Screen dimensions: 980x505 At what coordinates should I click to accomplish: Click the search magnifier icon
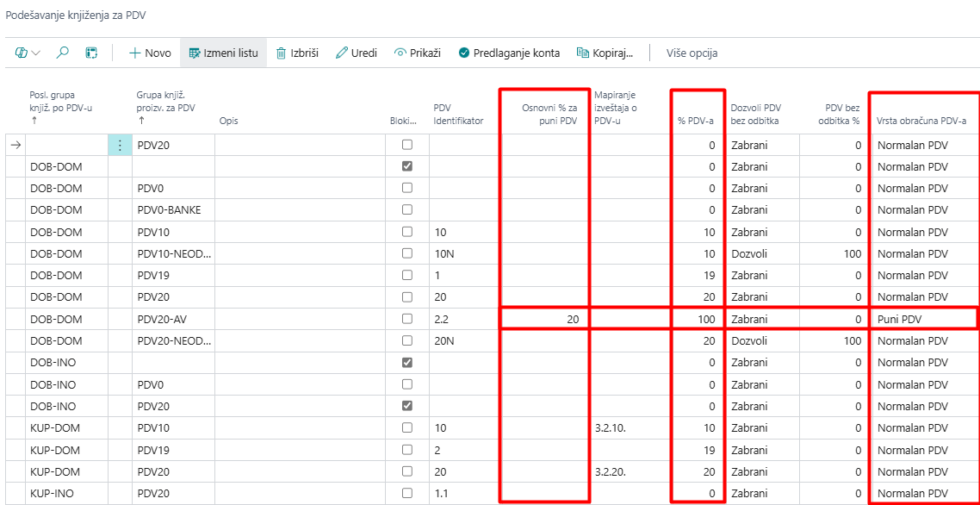click(x=62, y=53)
